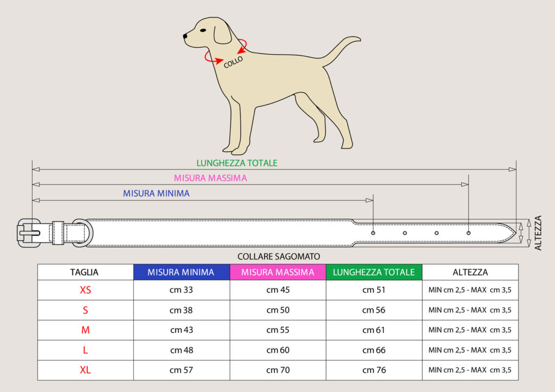Click the green LUNGHEZZA TOTALE table header

click(x=373, y=272)
